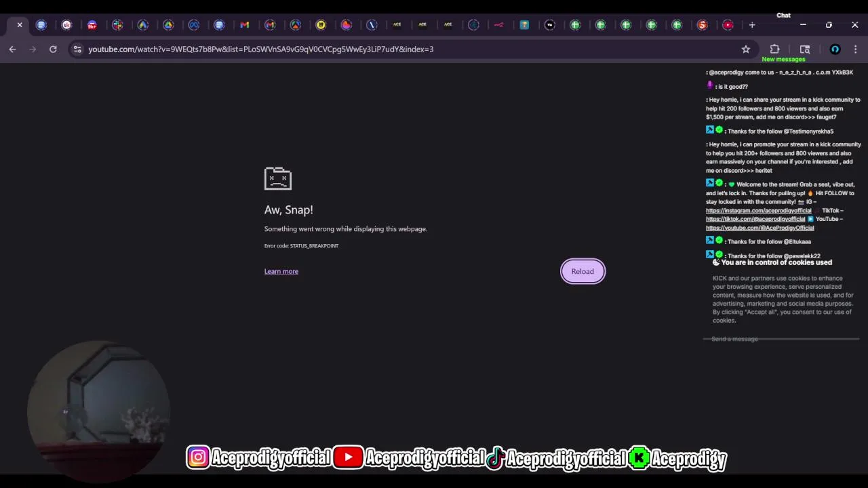This screenshot has width=868, height=488.
Task: Open the Extensions puzzle menu
Action: click(x=774, y=49)
